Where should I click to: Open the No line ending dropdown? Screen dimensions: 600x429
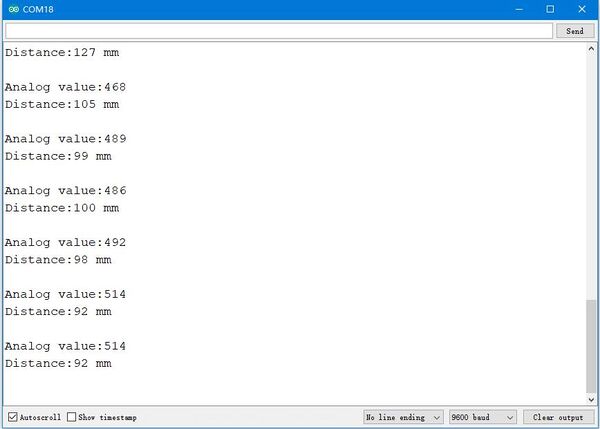coord(403,417)
